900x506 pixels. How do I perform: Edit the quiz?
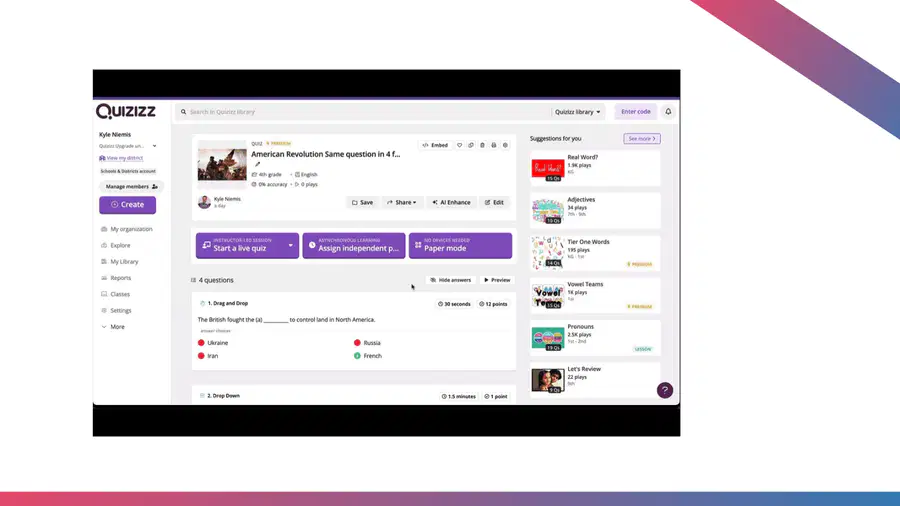(x=494, y=203)
